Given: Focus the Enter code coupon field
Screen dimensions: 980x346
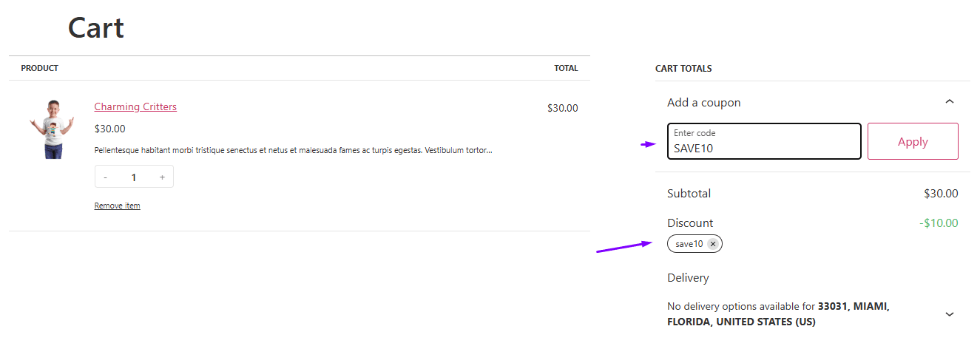Looking at the screenshot, I should (764, 141).
